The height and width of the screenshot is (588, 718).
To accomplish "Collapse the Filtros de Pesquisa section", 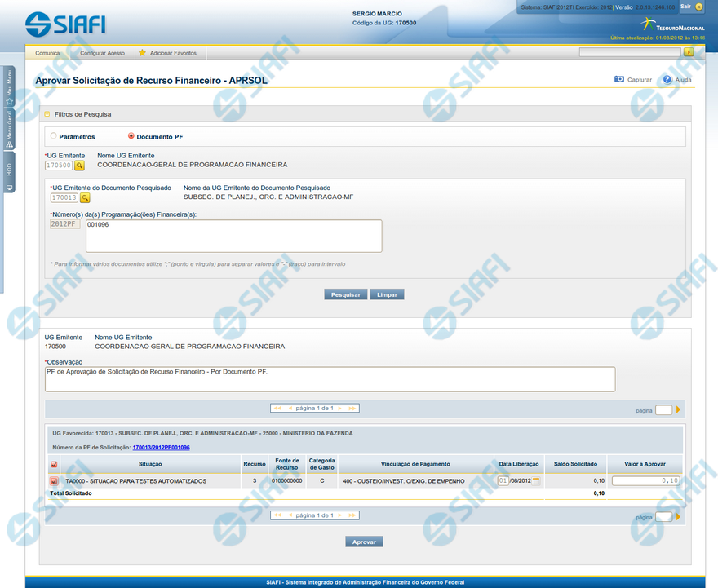I will click(x=47, y=114).
